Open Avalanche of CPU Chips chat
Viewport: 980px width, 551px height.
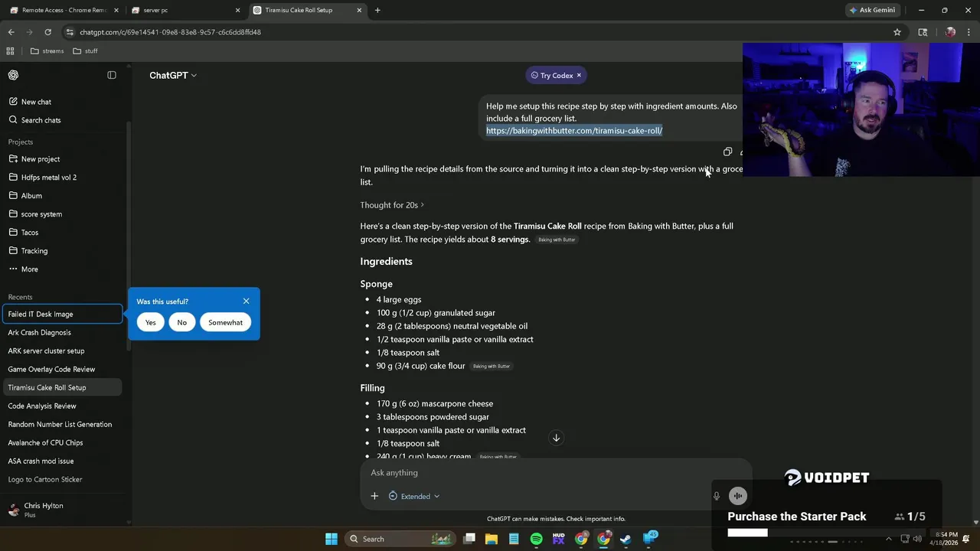click(62, 442)
